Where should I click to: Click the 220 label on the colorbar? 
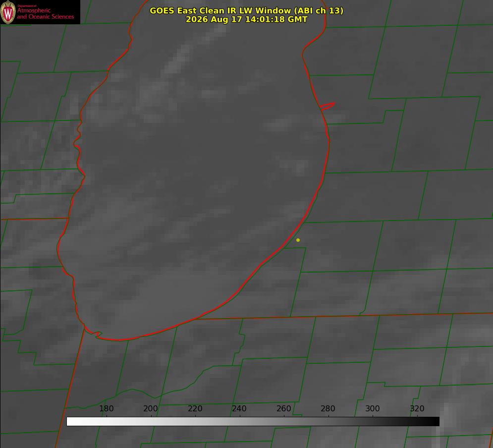tap(195, 408)
